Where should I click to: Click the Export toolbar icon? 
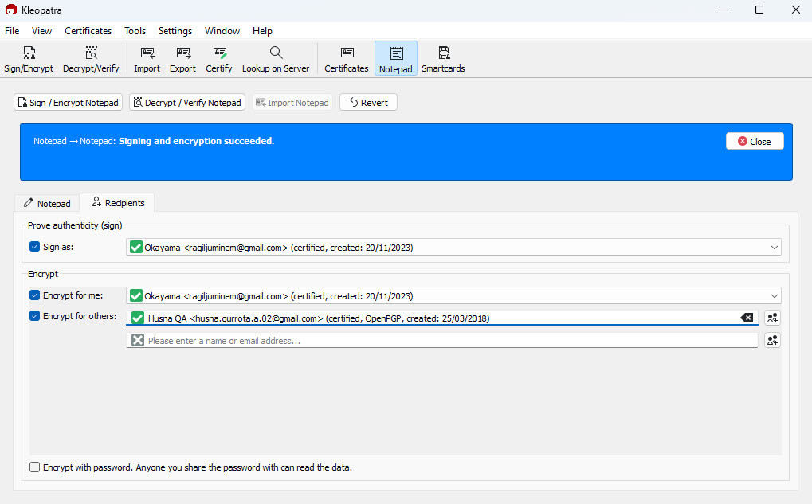point(182,59)
